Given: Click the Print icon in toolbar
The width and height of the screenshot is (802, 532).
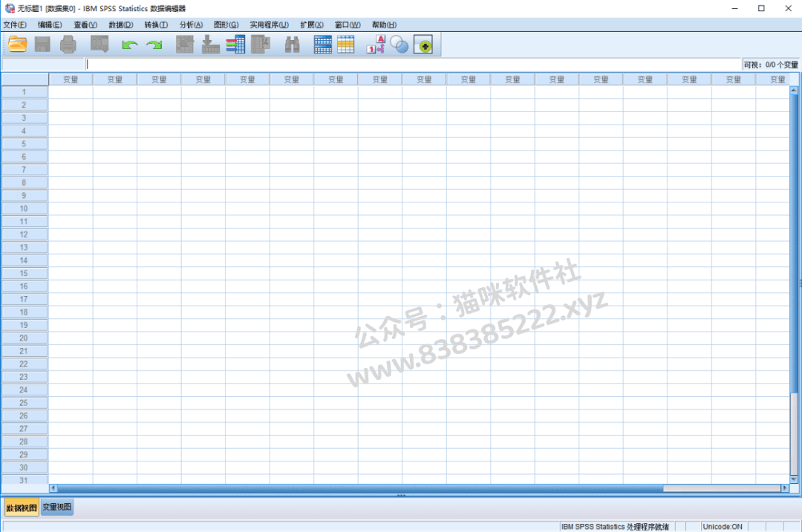Looking at the screenshot, I should tap(68, 45).
